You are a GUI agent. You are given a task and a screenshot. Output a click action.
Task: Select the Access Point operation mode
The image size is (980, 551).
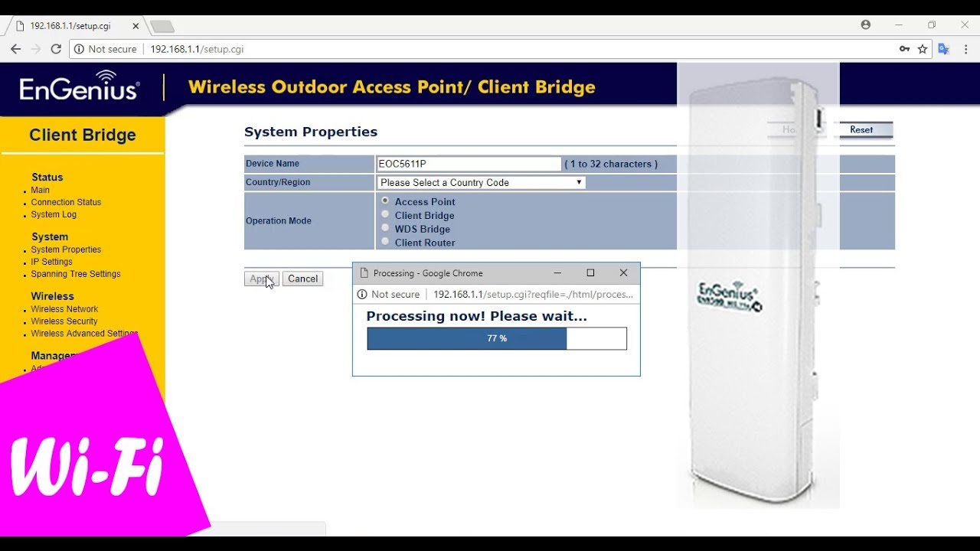click(x=385, y=201)
